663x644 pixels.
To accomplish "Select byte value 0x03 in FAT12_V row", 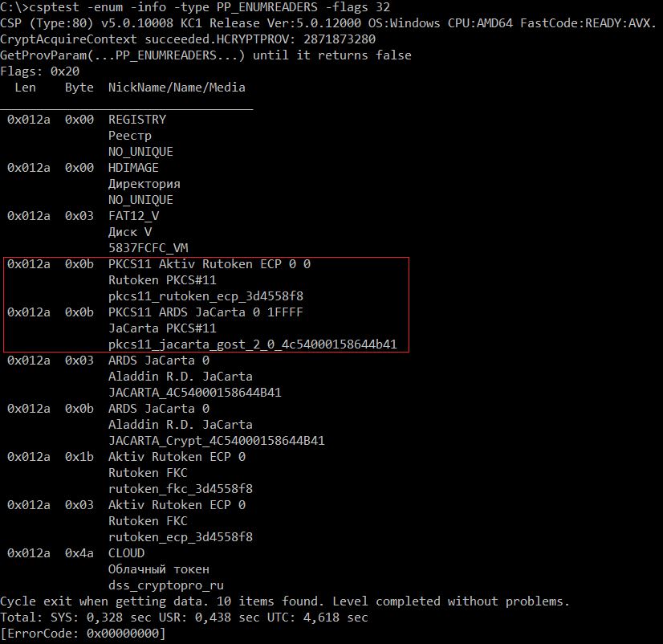I will pyautogui.click(x=79, y=216).
